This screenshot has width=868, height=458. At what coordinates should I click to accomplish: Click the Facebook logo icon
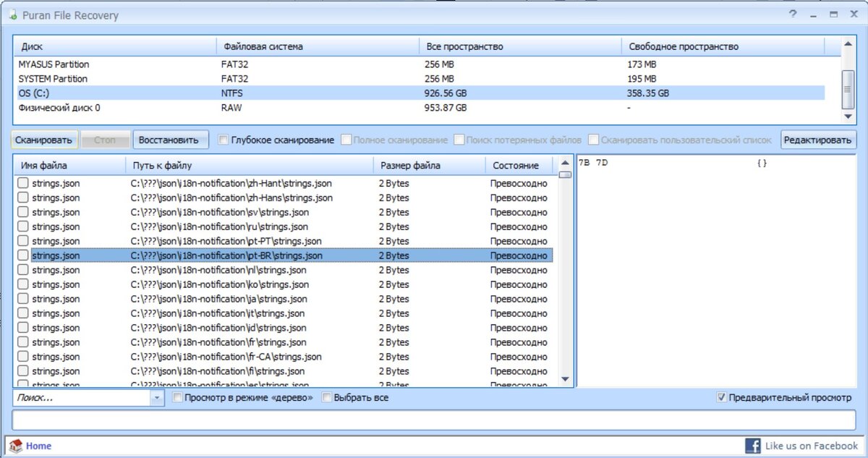click(752, 446)
